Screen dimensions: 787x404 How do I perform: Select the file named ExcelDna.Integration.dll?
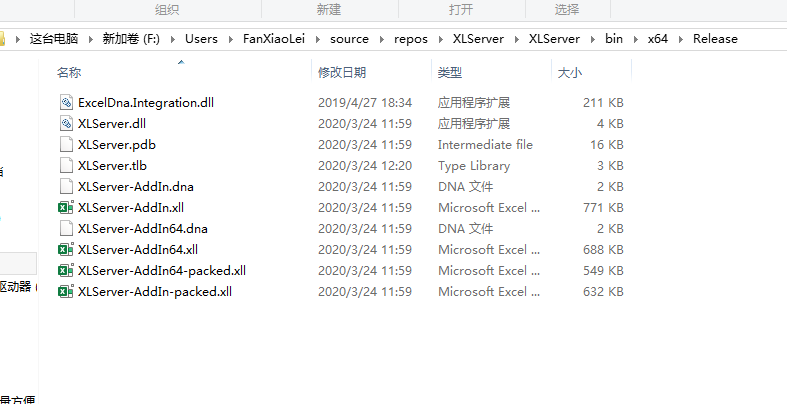point(146,103)
